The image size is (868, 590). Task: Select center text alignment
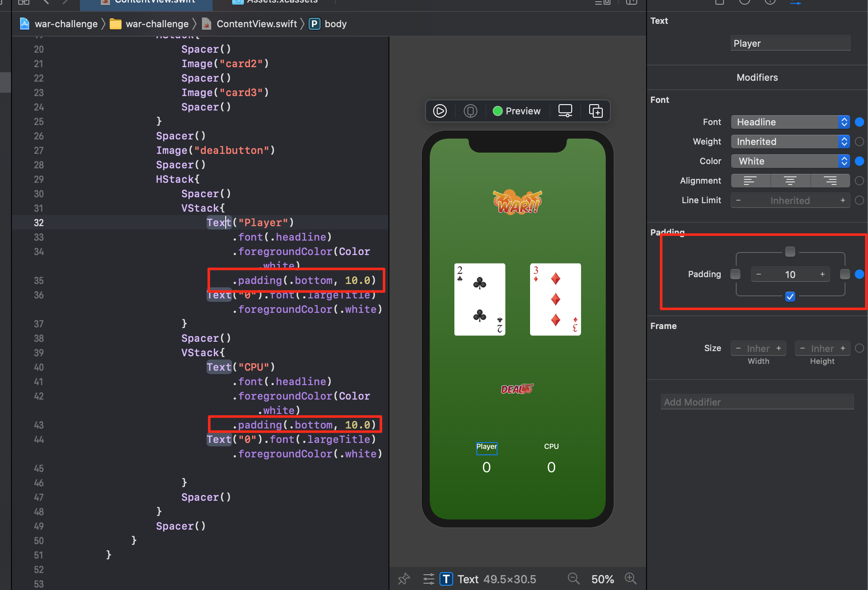tap(790, 181)
